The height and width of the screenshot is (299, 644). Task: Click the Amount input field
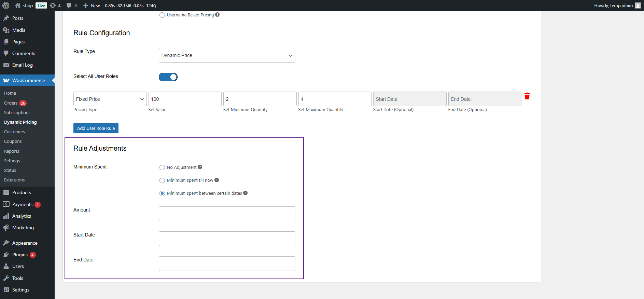(227, 214)
